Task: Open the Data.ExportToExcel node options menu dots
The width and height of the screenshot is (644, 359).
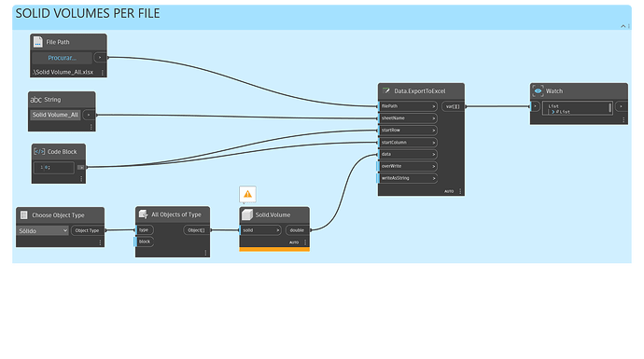Action: point(460,191)
